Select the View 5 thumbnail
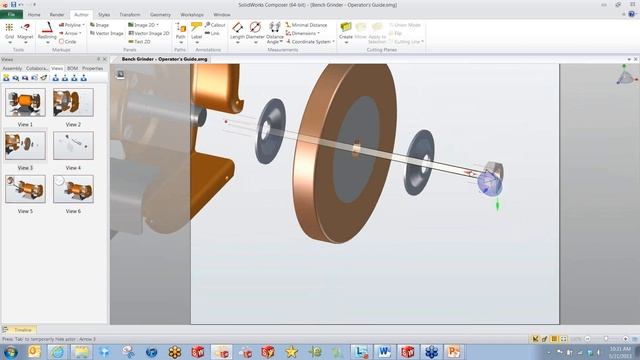This screenshot has height=360, width=640. 25,189
